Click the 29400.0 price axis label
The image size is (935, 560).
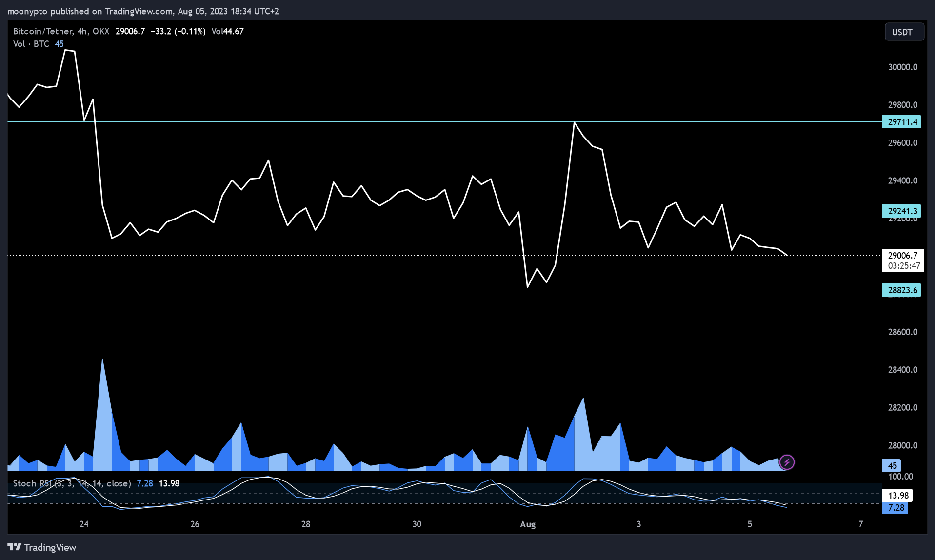[903, 181]
